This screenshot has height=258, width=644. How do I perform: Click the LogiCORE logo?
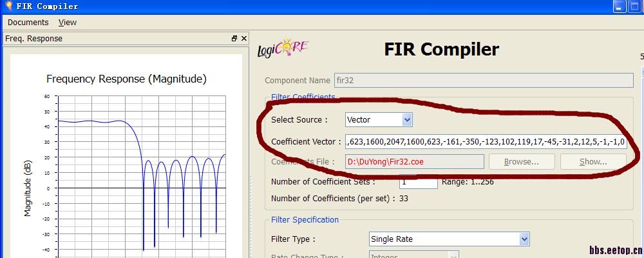[283, 48]
